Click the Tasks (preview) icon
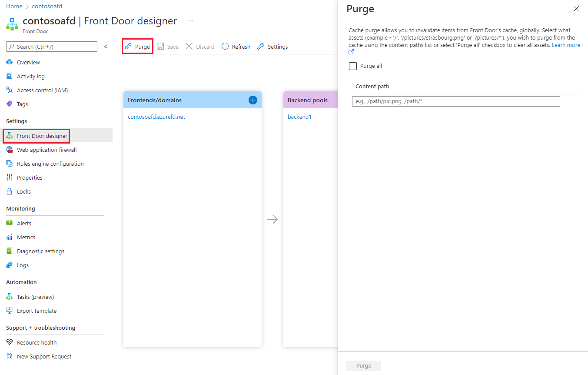 point(10,297)
